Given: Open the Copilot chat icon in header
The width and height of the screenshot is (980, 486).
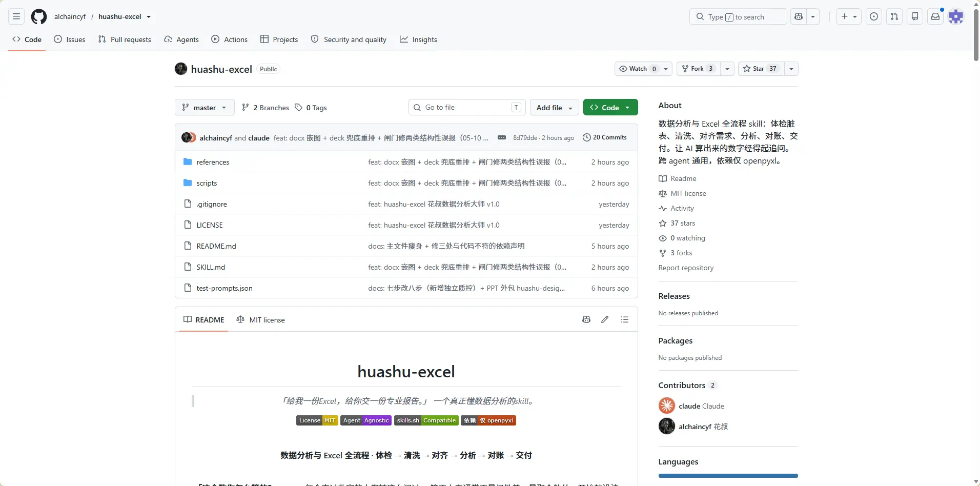Looking at the screenshot, I should point(799,16).
